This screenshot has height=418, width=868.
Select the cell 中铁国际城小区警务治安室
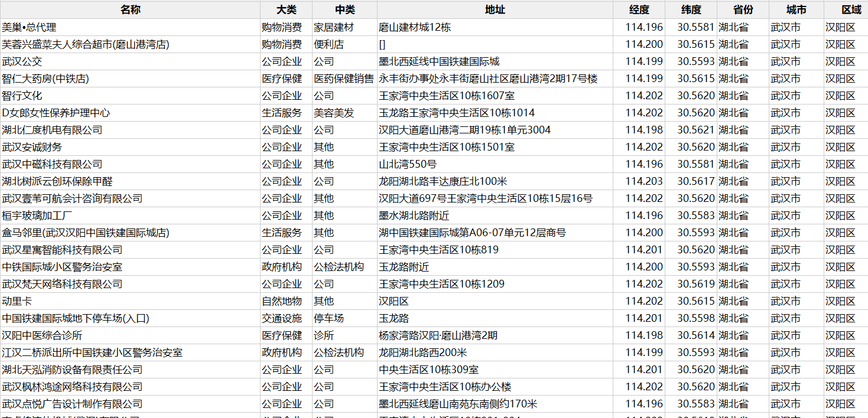pos(130,267)
